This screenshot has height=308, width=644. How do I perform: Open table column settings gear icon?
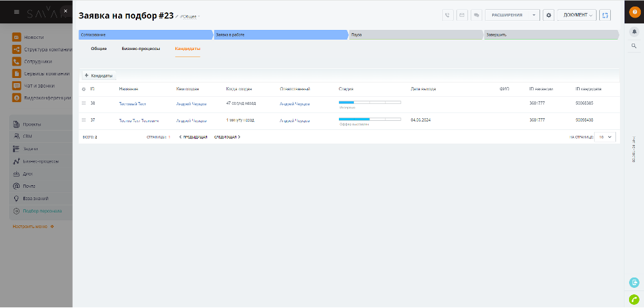[84, 89]
